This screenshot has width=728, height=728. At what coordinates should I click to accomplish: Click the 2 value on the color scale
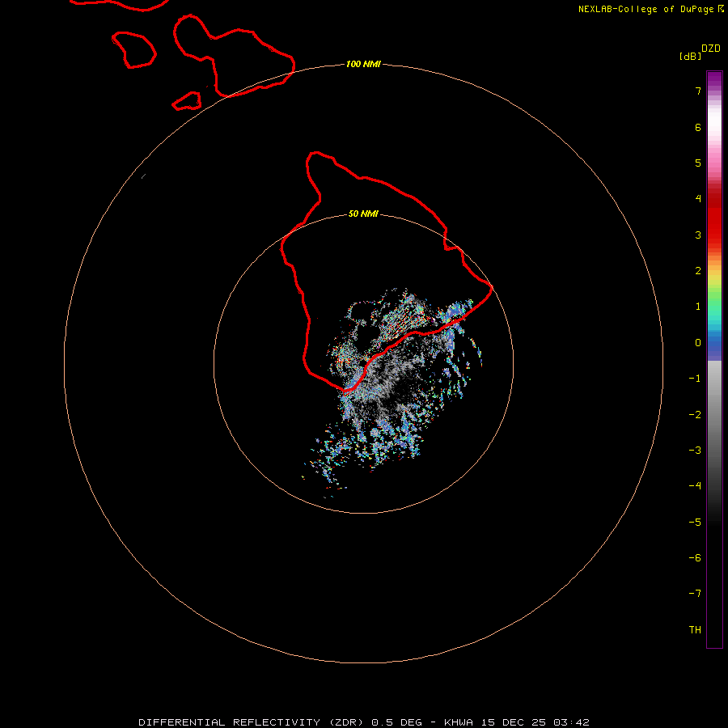coord(698,271)
